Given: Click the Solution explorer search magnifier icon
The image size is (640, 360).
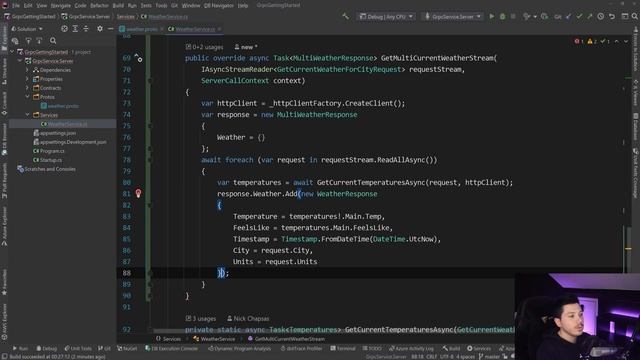Looking at the screenshot, I should coord(53,40).
